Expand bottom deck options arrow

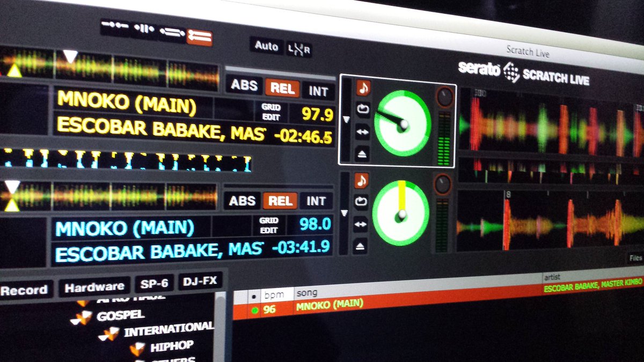345,213
